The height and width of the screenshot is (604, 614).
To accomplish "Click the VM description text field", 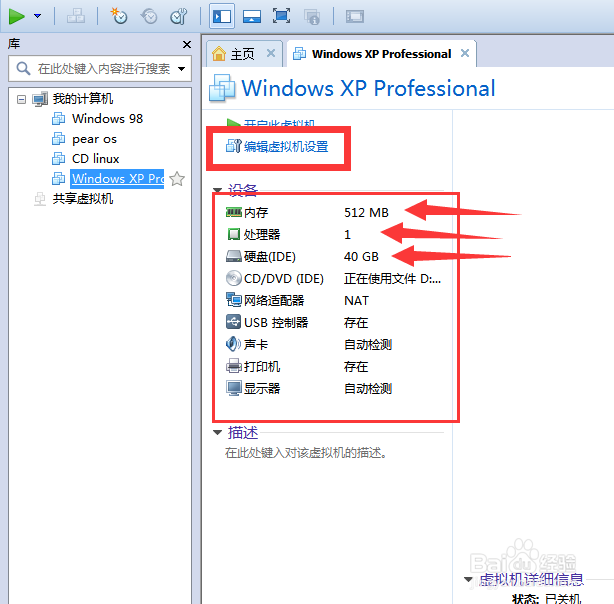I will point(306,453).
